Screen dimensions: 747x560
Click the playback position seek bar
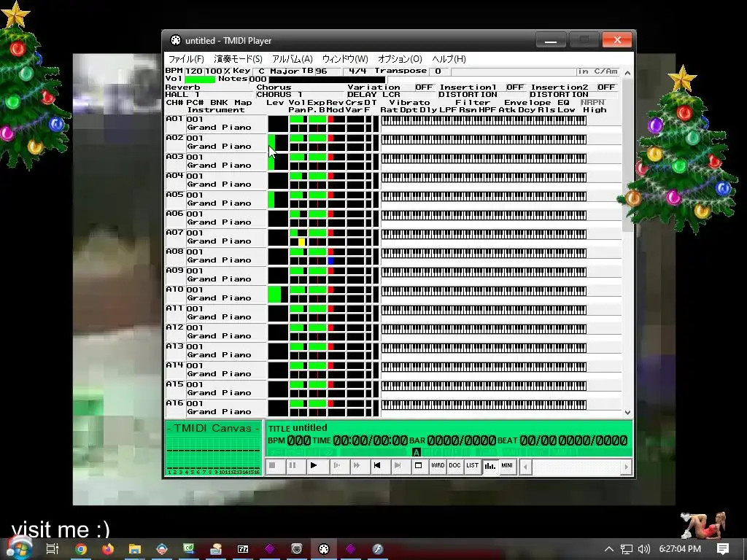576,467
